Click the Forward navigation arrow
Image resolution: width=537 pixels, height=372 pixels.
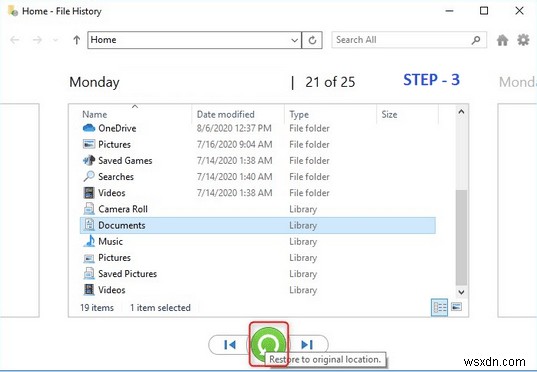pyautogui.click(x=37, y=40)
